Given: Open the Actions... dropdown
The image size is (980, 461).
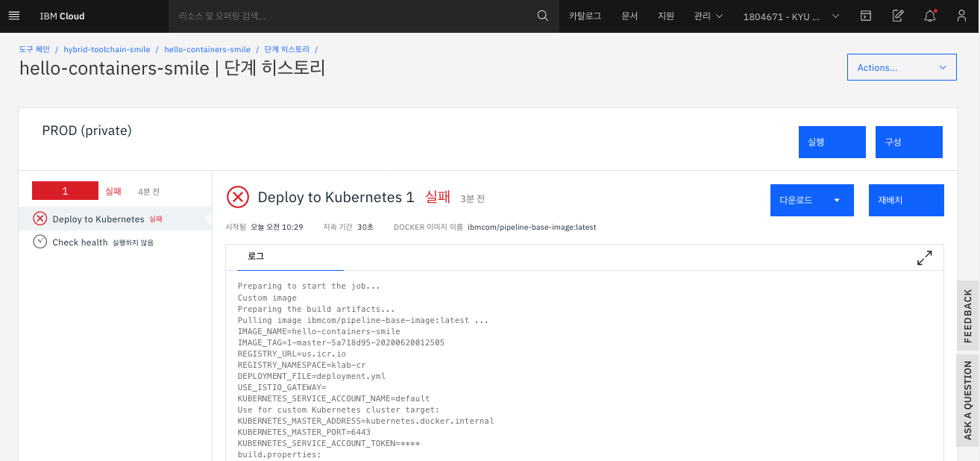Looking at the screenshot, I should click(x=902, y=67).
